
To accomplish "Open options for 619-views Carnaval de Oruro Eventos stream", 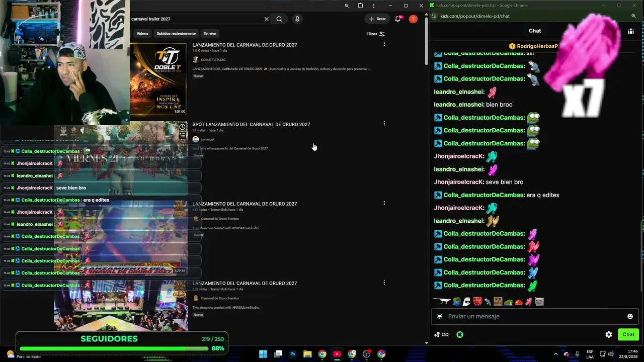I will (384, 283).
